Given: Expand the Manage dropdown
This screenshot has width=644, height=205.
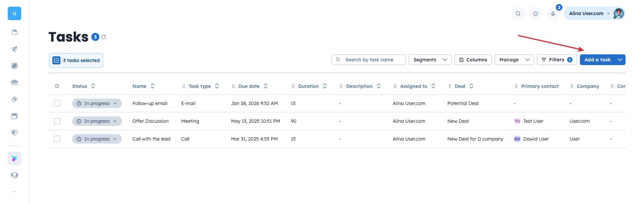Looking at the screenshot, I should click(x=514, y=60).
